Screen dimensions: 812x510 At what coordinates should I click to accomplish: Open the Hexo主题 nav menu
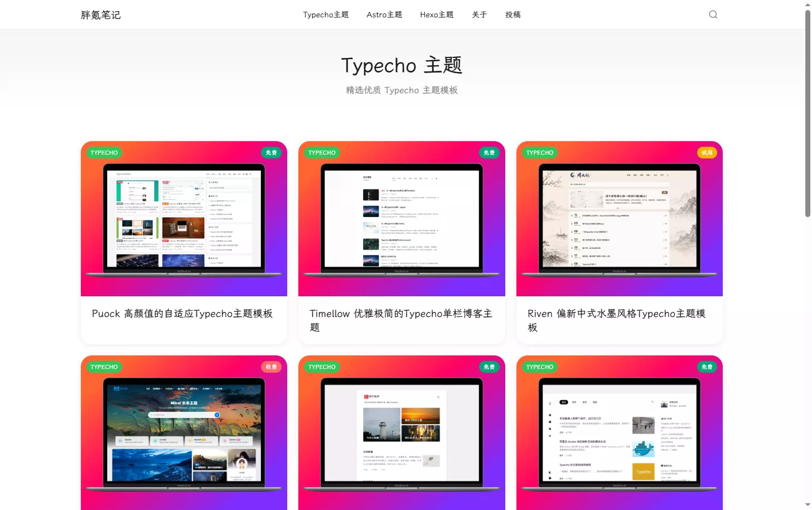pyautogui.click(x=437, y=15)
